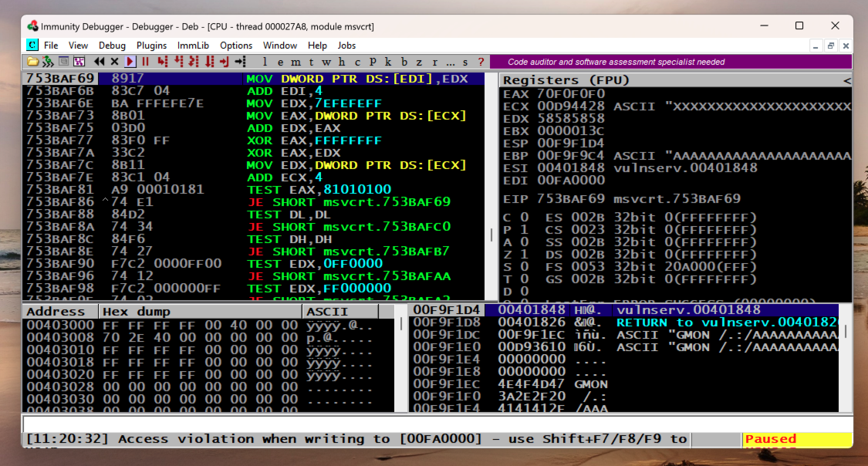Image resolution: width=868 pixels, height=466 pixels.
Task: Select JE SHORT msvcrt.753BAFC0 row
Action: 253,226
